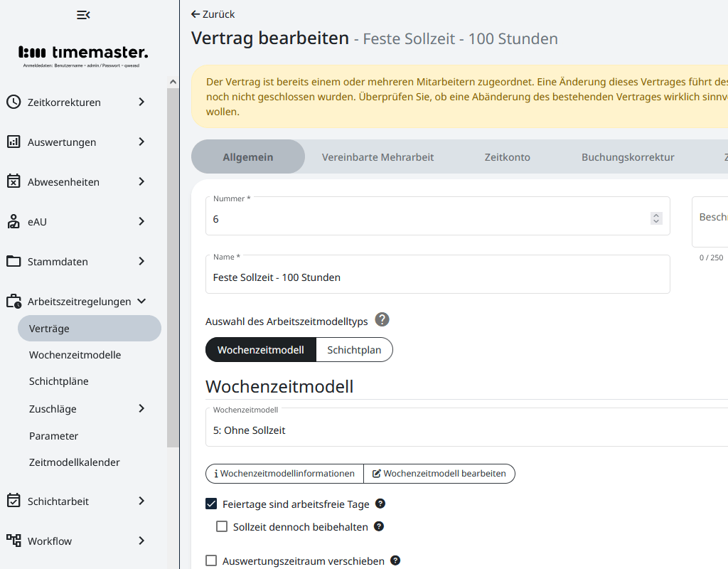Select the eAU sidebar icon
The height and width of the screenshot is (569, 728).
click(x=14, y=221)
